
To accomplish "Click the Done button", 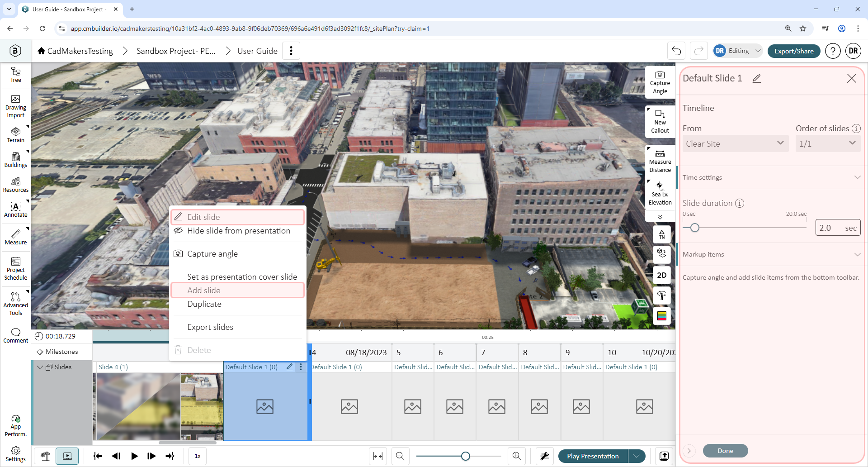I will [x=725, y=451].
